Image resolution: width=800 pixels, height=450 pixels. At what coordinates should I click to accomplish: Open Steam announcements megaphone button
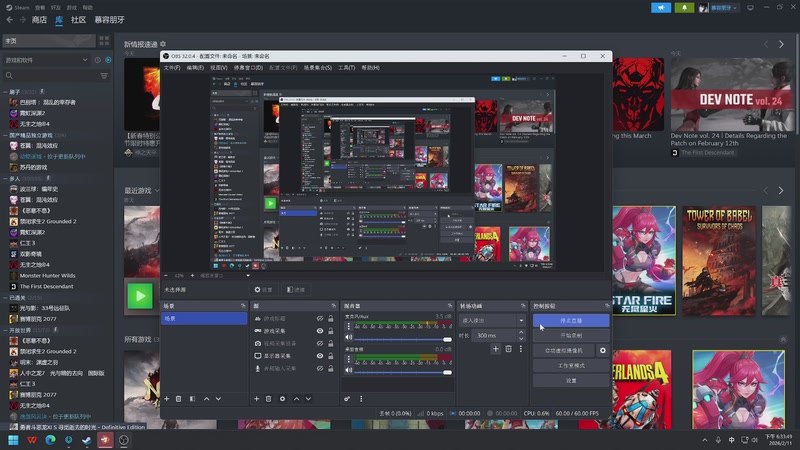coord(661,8)
